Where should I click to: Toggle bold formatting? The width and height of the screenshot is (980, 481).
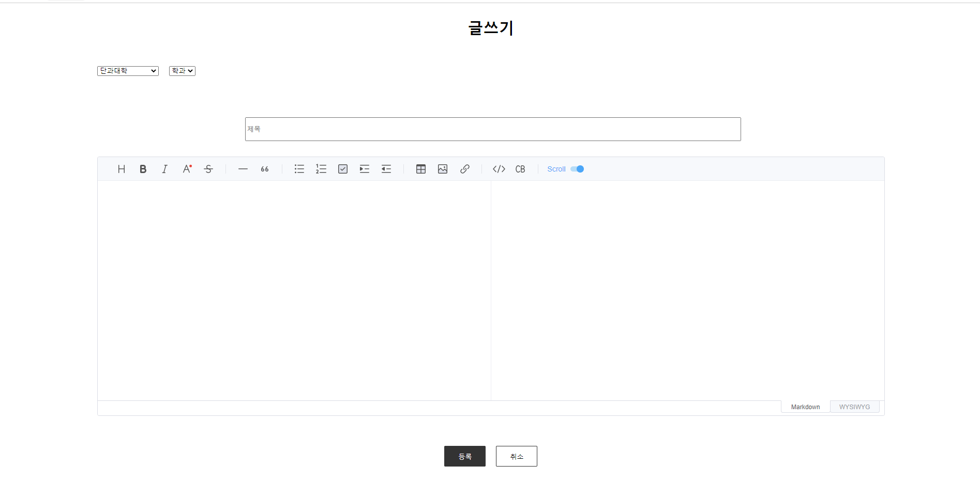tap(143, 169)
